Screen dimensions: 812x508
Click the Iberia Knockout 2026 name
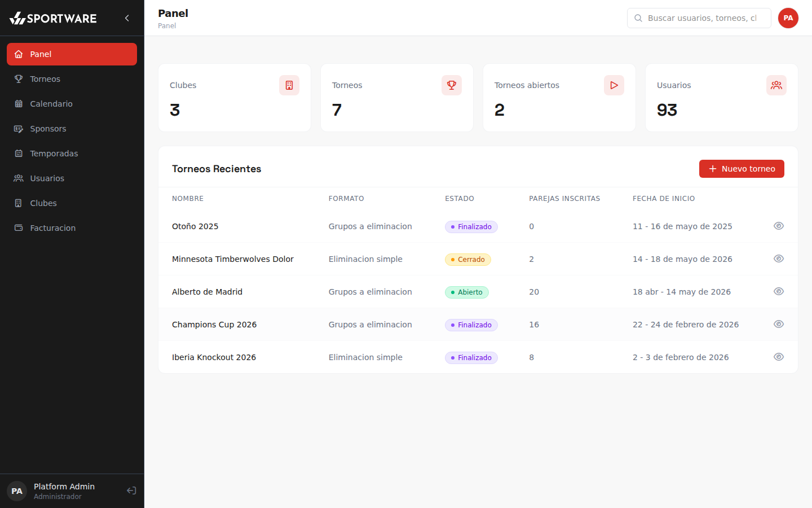pyautogui.click(x=214, y=357)
